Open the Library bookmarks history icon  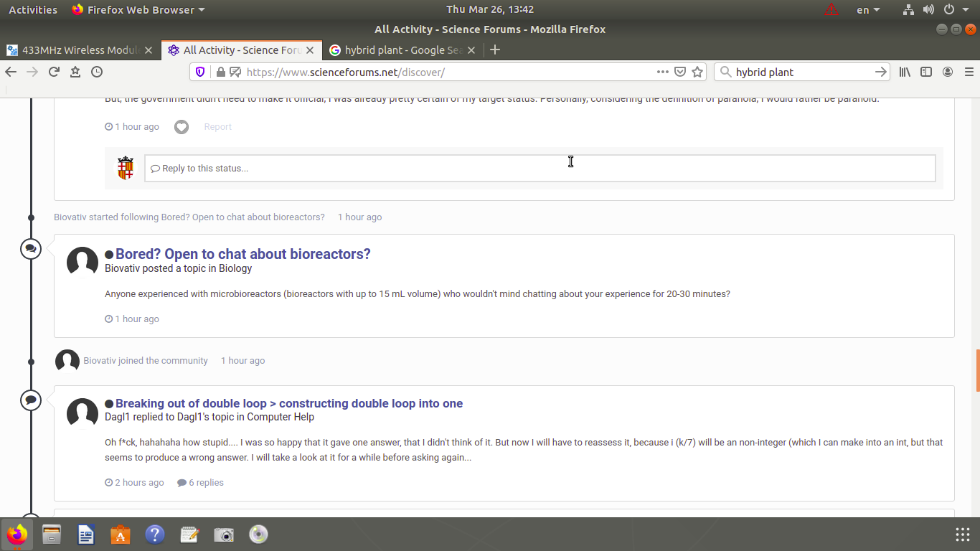click(905, 72)
